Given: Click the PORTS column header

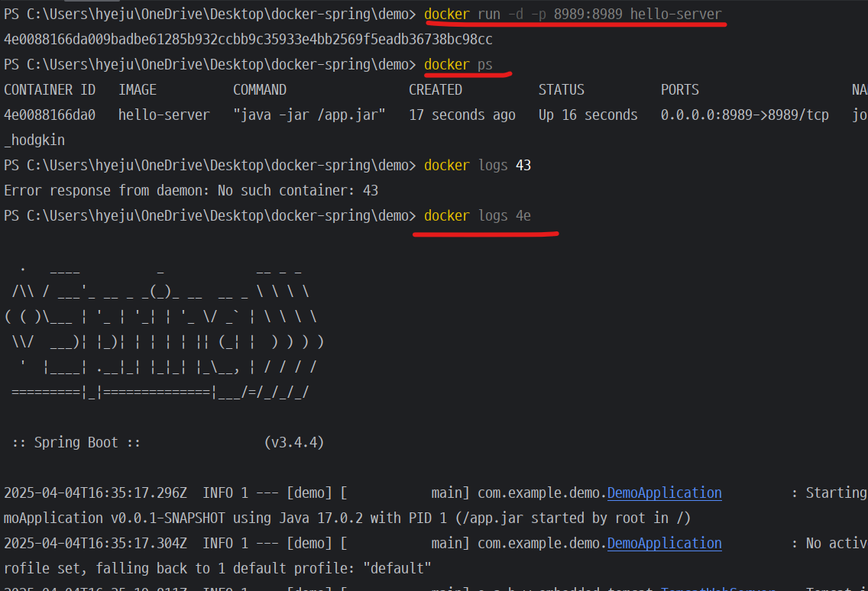Looking at the screenshot, I should (x=680, y=89).
